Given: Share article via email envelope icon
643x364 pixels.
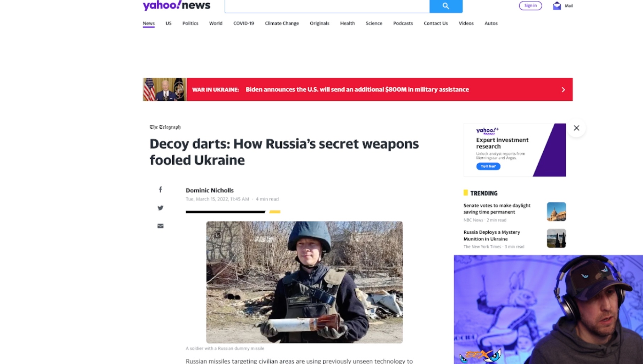Looking at the screenshot, I should pyautogui.click(x=160, y=226).
